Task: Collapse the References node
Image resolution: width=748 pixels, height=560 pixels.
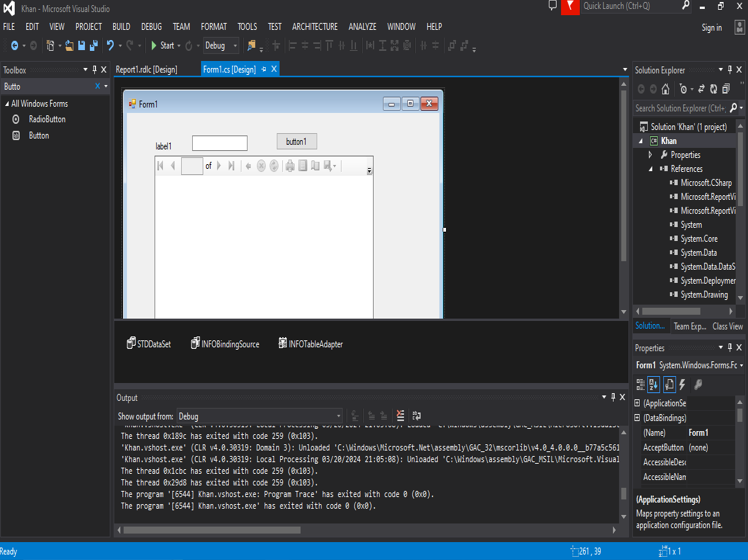Action: (651, 169)
